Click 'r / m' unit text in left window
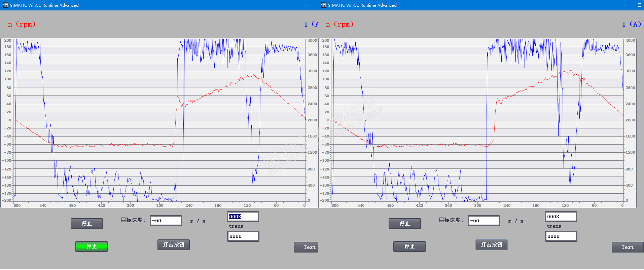The image size is (644, 270). tap(198, 221)
